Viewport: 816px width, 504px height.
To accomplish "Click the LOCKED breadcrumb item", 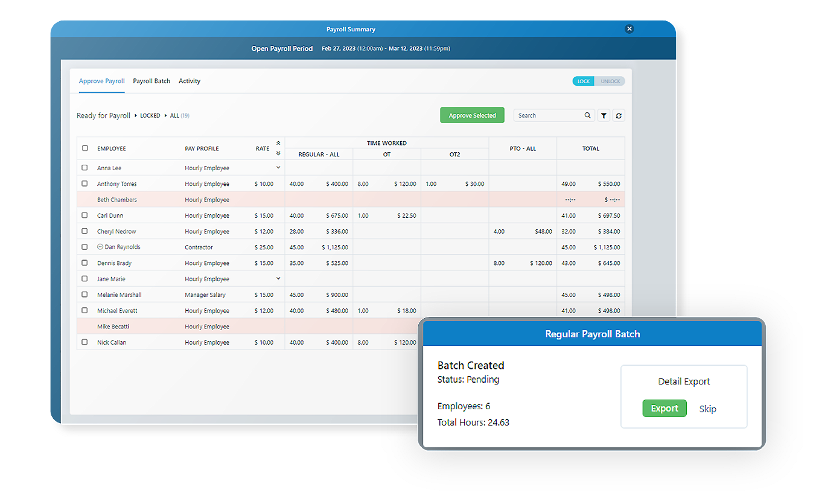I will (150, 115).
